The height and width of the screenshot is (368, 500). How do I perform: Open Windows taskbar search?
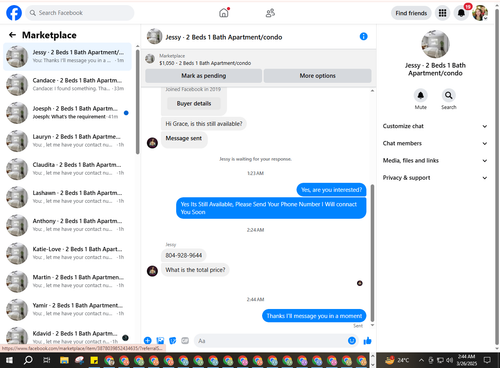pyautogui.click(x=28, y=360)
